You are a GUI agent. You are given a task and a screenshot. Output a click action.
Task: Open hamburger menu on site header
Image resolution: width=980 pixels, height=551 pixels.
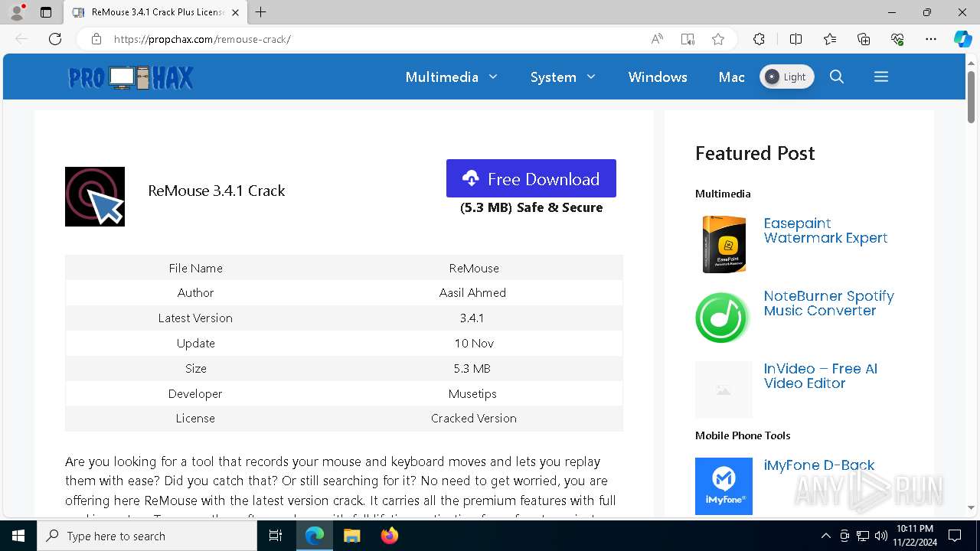click(881, 77)
